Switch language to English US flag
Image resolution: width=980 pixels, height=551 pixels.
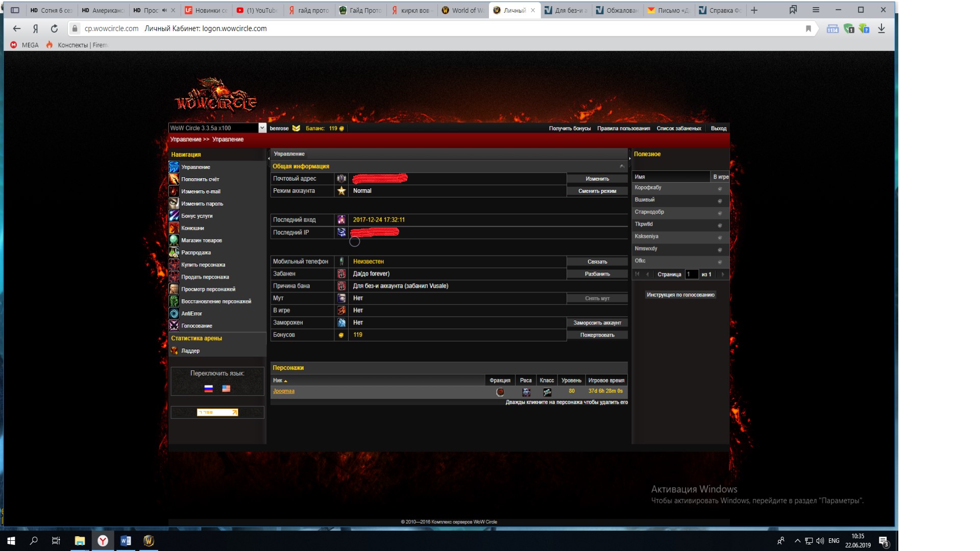point(226,389)
